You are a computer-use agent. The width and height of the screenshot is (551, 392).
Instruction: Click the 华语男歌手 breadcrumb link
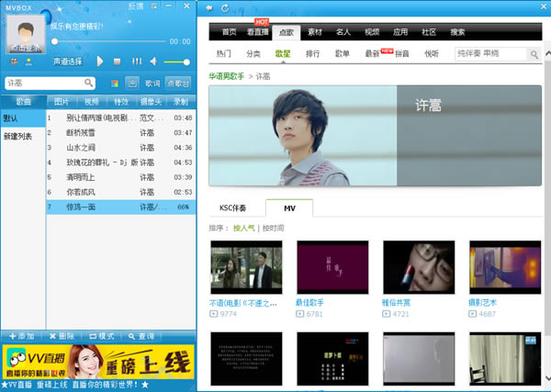click(227, 75)
